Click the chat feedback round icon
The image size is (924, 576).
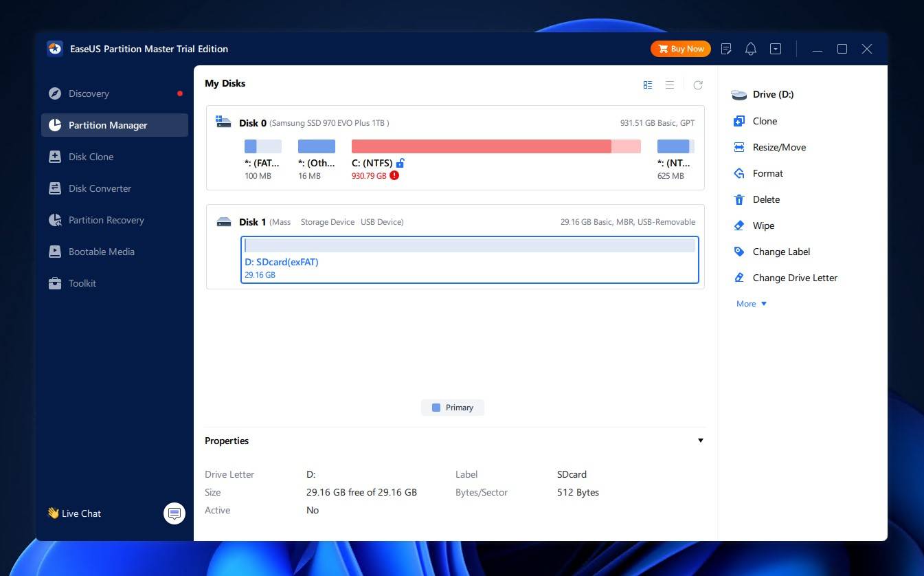click(174, 513)
